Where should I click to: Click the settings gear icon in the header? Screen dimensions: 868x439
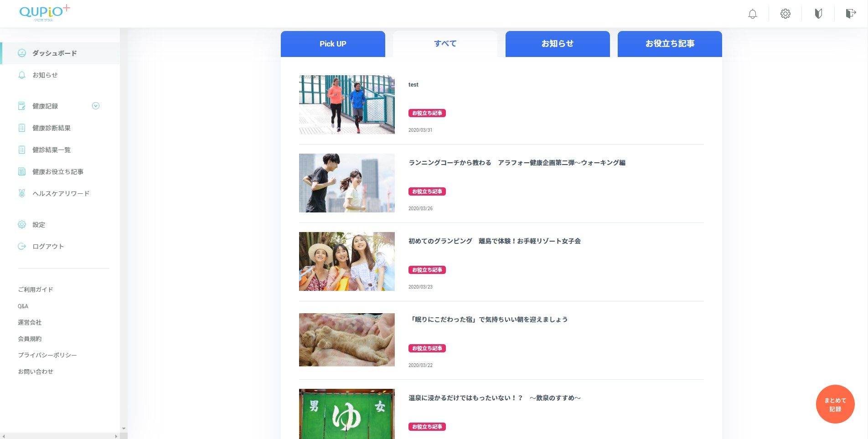[785, 13]
